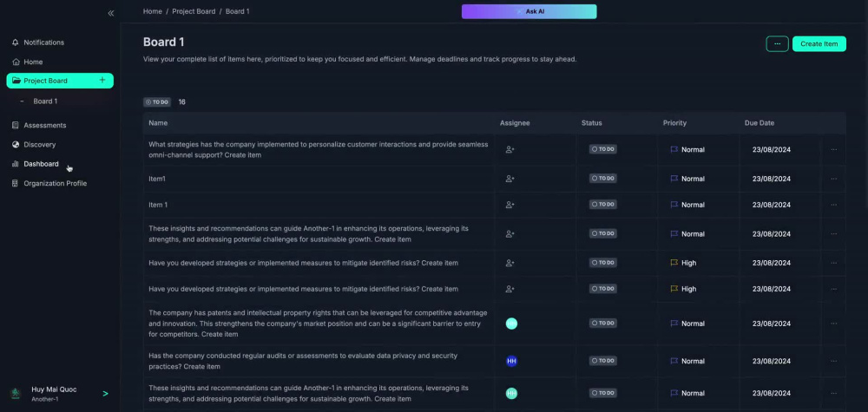Sort by the Priority column header
Image resolution: width=868 pixels, height=412 pixels.
tap(674, 123)
